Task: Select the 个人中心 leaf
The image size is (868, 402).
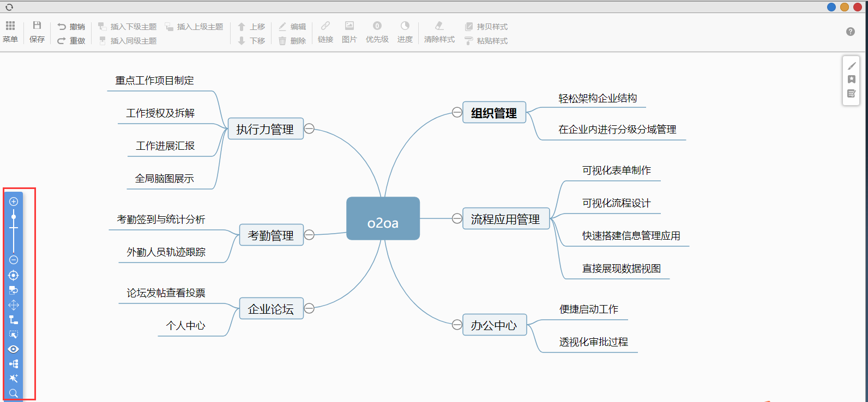Action: click(x=186, y=326)
